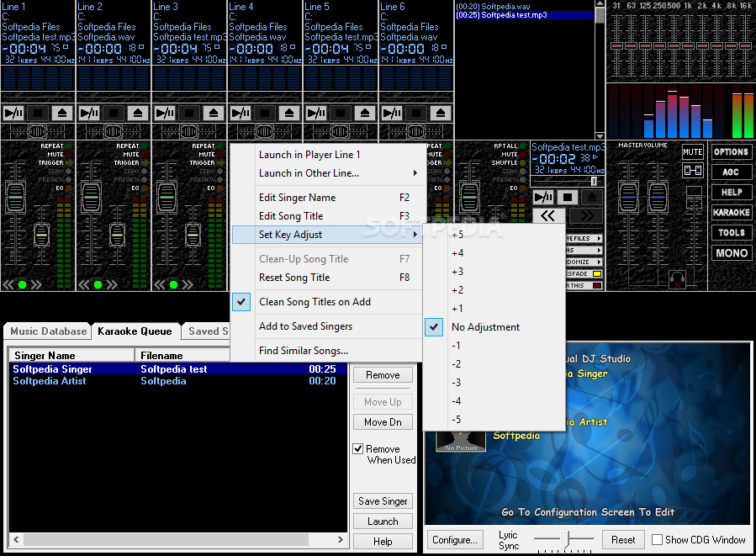
Task: Click the 31 Hz equalizer band slider
Action: pyautogui.click(x=616, y=45)
